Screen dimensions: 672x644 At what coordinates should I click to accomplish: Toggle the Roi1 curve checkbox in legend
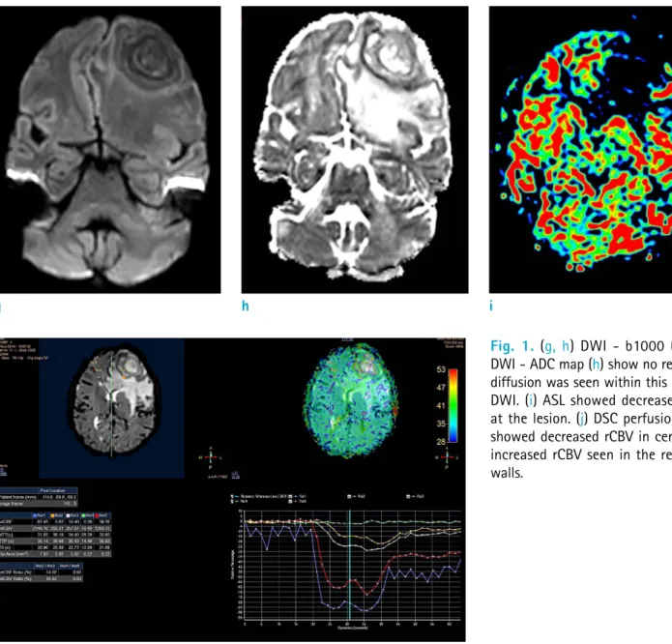pos(291,496)
